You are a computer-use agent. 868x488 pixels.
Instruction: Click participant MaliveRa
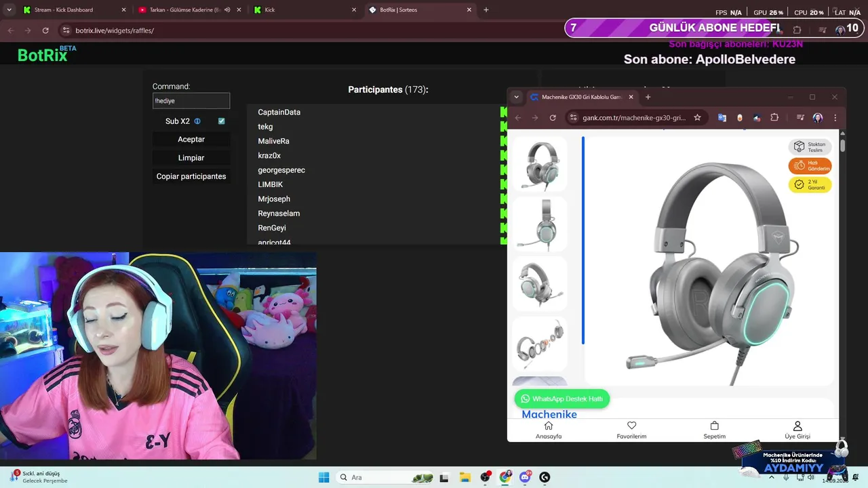click(273, 141)
